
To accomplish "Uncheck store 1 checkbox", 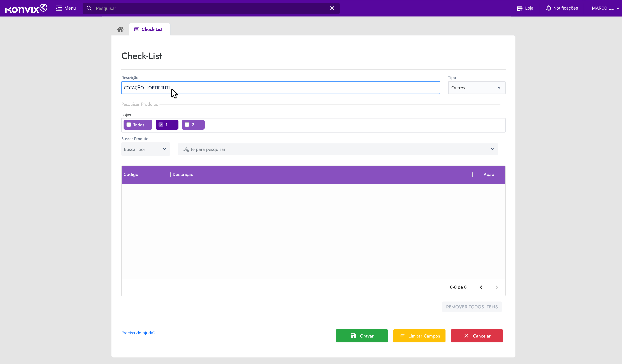I will tap(161, 125).
